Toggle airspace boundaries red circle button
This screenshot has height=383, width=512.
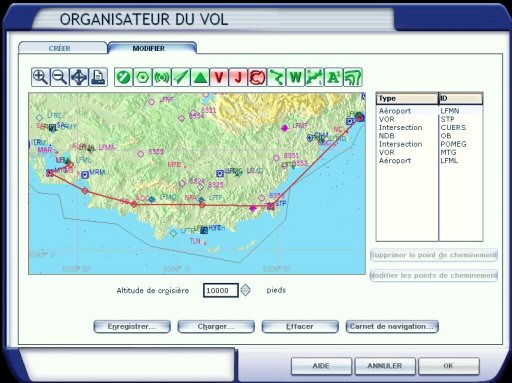tap(257, 77)
